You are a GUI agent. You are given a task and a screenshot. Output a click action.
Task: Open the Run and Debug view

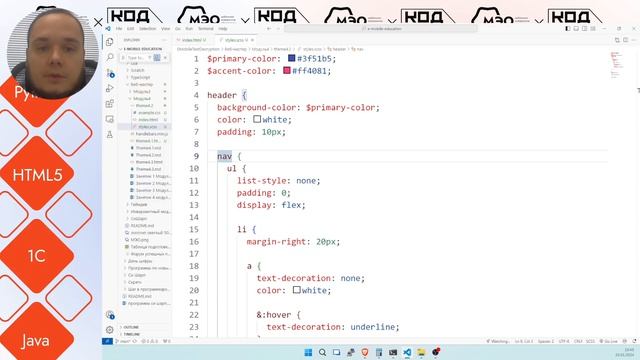pos(109,88)
